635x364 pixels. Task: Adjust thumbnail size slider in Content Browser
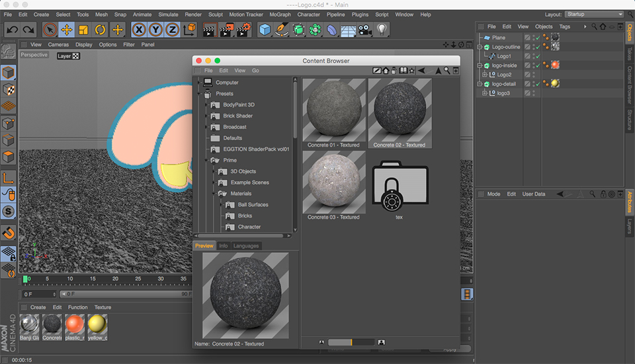[x=351, y=342]
